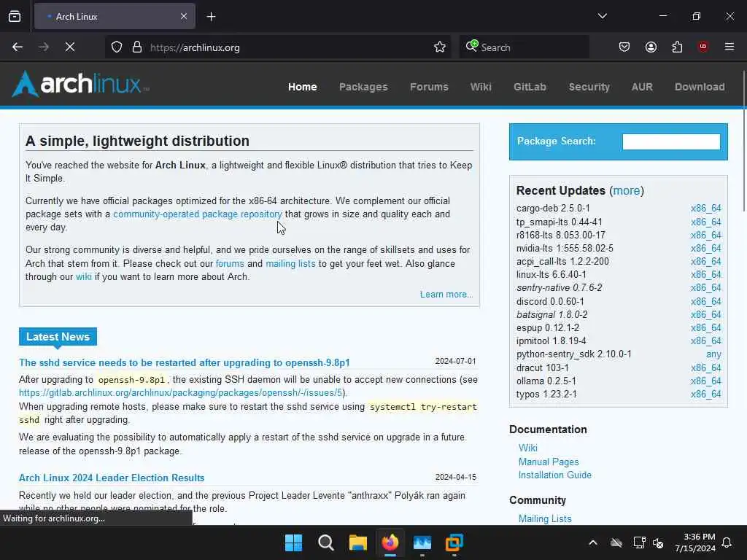
Task: Open search engine icon in Search box
Action: point(472,46)
